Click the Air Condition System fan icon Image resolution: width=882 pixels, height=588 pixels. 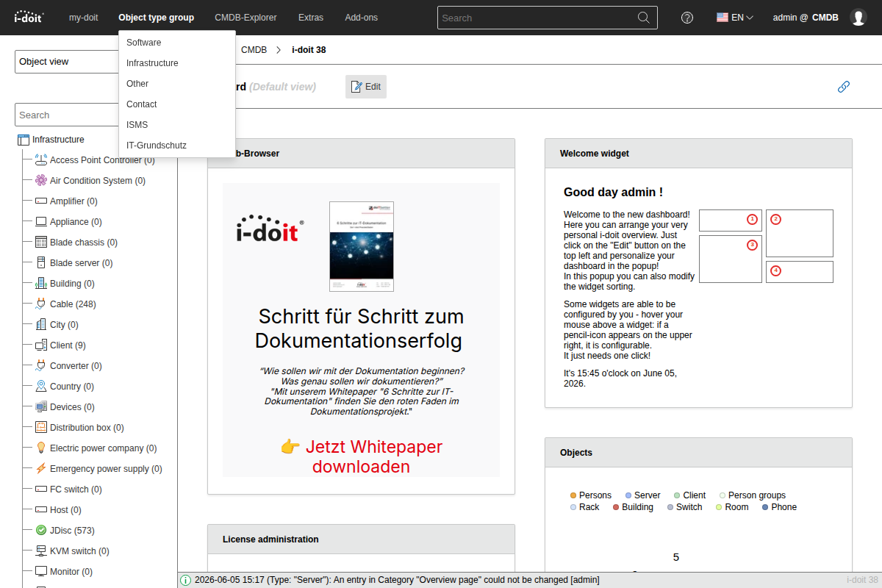(41, 181)
